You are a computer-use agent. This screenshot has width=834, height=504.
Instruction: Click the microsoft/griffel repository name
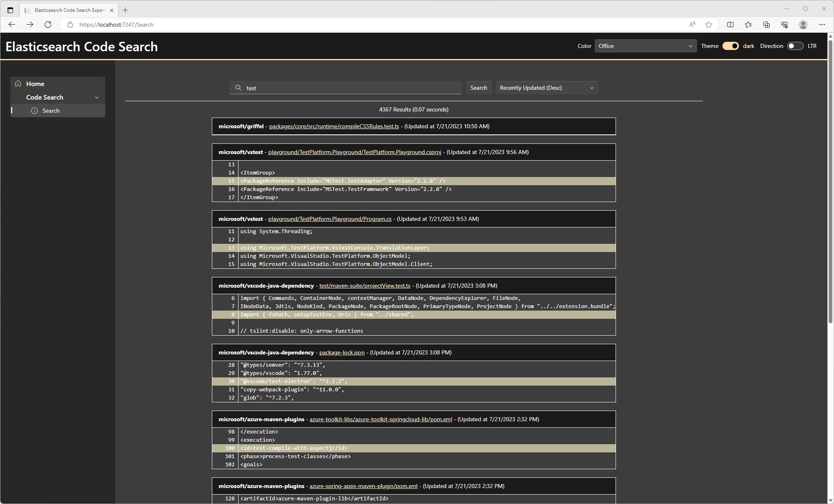(241, 126)
